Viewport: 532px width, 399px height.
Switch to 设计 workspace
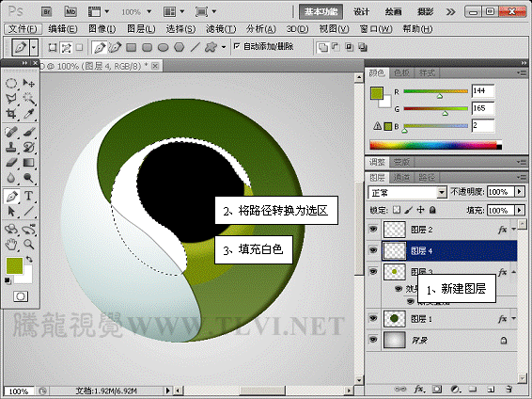[361, 12]
